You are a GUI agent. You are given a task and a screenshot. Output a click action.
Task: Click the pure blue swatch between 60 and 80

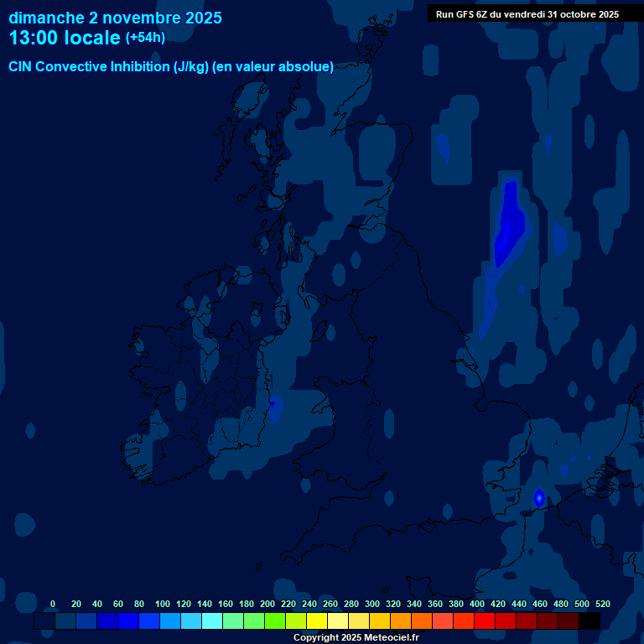[128, 621]
